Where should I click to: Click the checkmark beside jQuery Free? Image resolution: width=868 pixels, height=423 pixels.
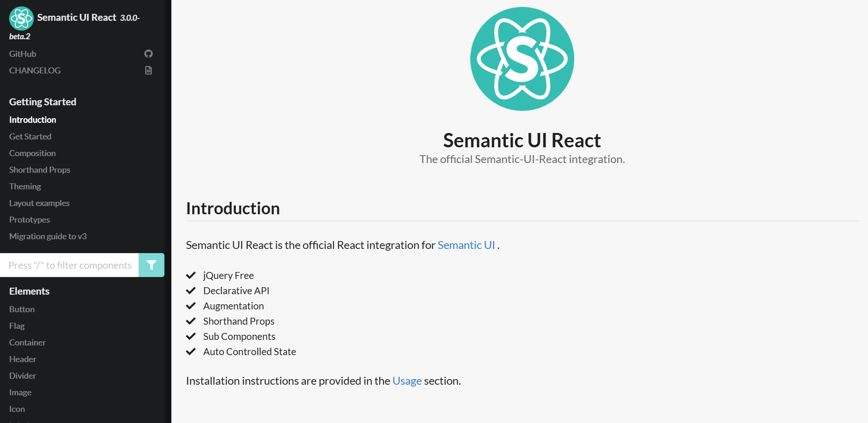coord(191,275)
